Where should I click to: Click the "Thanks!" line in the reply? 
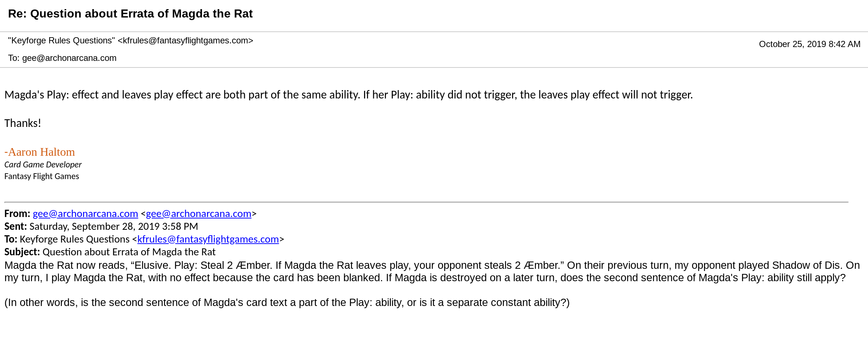click(23, 123)
